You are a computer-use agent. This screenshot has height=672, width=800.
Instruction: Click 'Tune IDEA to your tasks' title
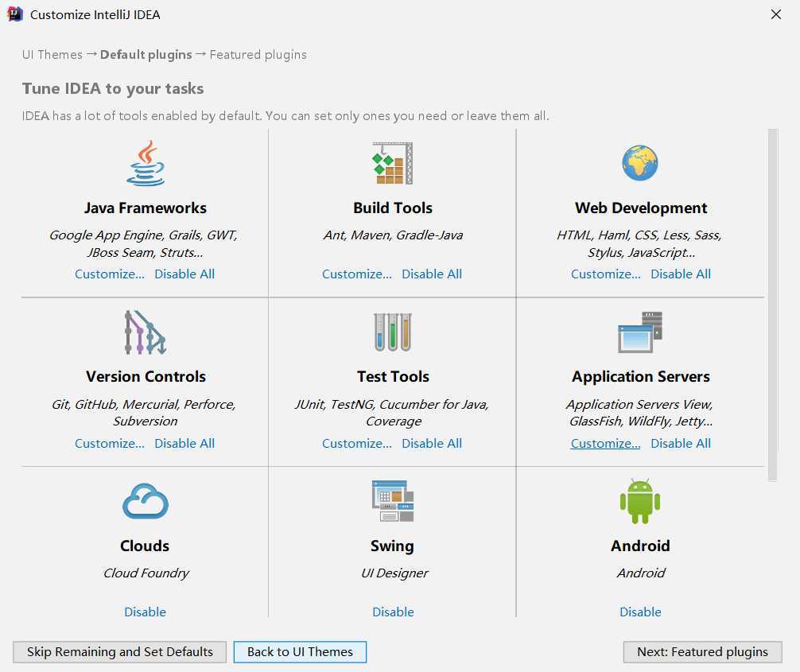point(113,89)
